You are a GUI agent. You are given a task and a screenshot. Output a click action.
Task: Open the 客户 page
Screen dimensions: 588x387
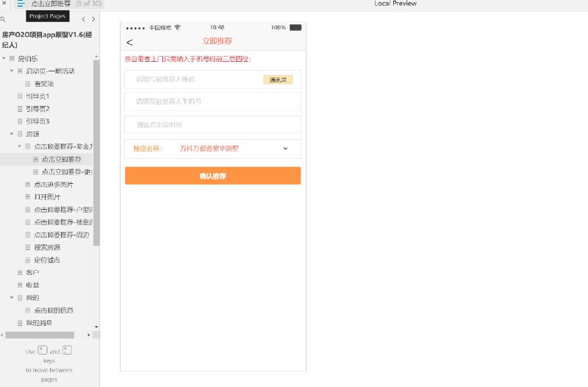coord(32,272)
